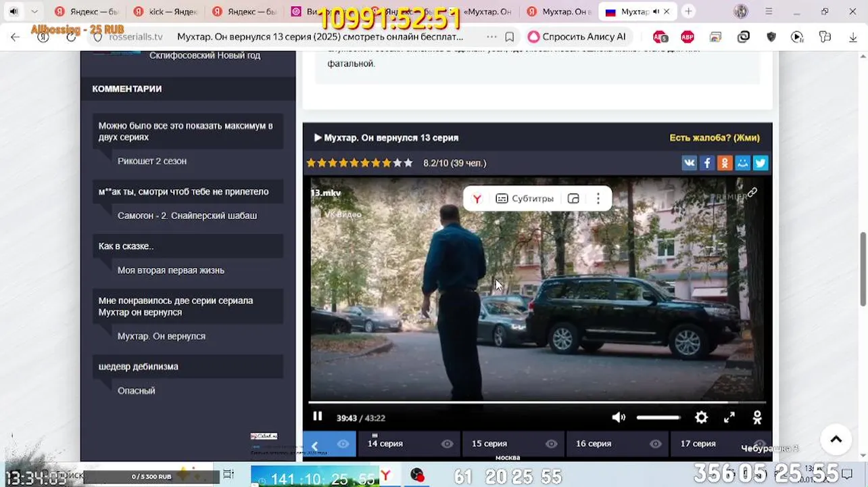Open address bar three-dots menu
Viewport: 868px width, 487px height.
coord(491,37)
